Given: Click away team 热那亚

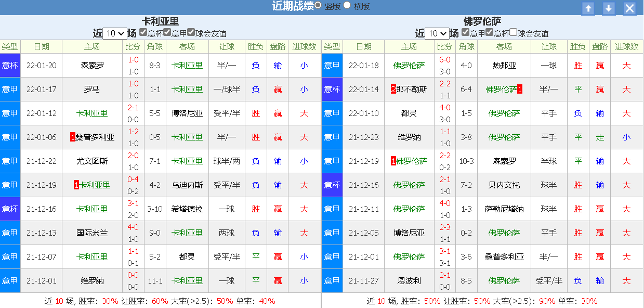Looking at the screenshot, I should [504, 66].
